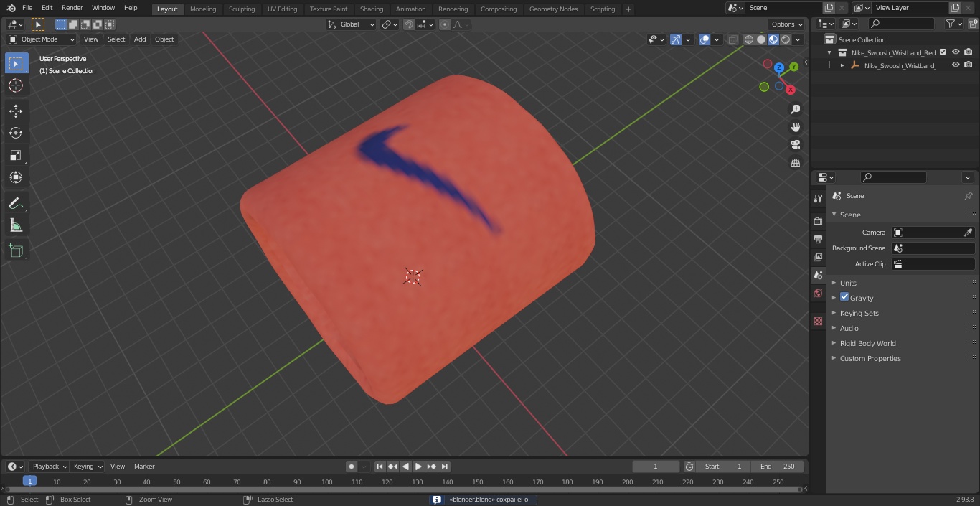Select the Transform tool
The image size is (980, 506).
click(16, 177)
